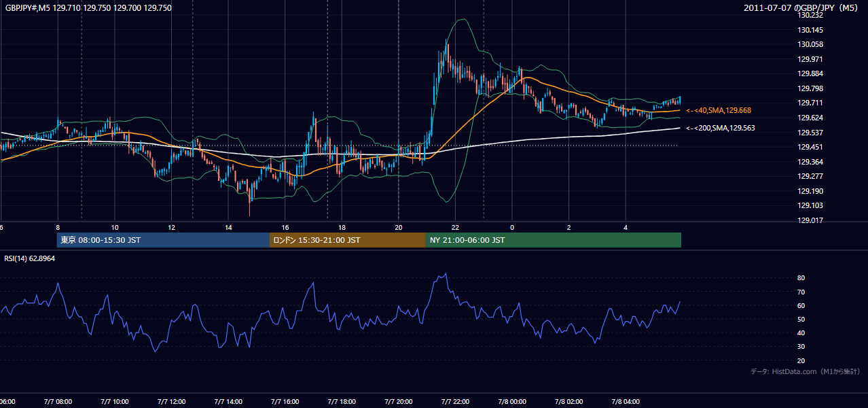Screen dimensions: 868x408
Task: Click the RSI 80 level label
Action: tap(801, 278)
